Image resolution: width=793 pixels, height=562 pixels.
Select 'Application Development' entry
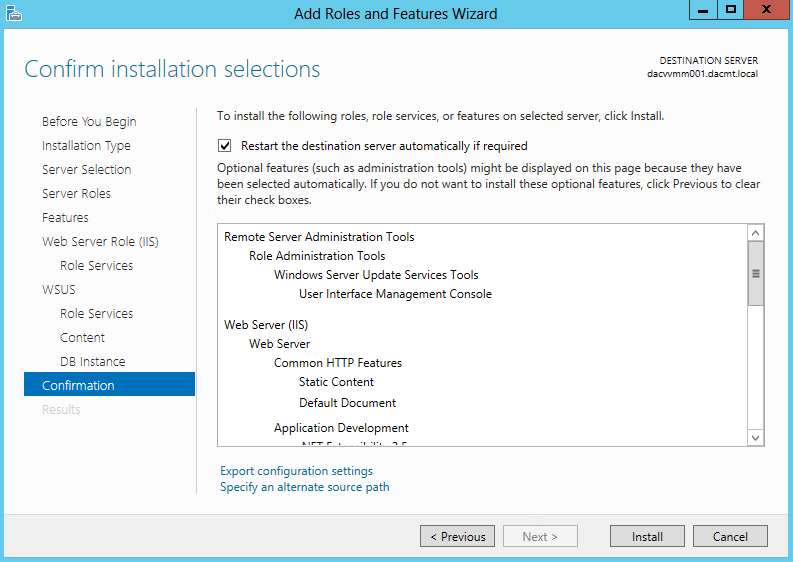341,428
